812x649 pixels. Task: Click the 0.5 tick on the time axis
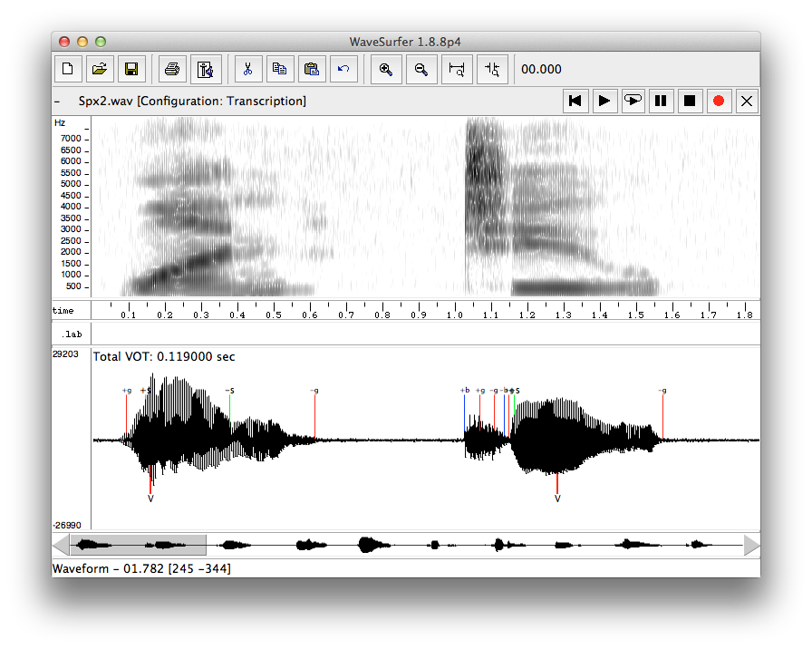click(274, 315)
